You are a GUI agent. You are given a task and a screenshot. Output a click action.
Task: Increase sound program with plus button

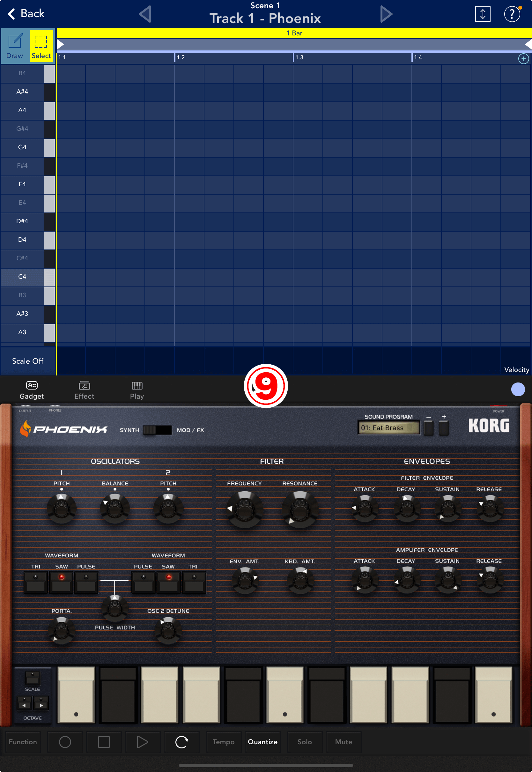(444, 427)
